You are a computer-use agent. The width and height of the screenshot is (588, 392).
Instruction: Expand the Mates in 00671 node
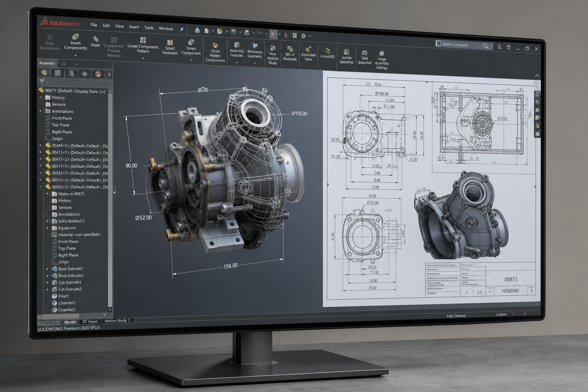tap(47, 194)
